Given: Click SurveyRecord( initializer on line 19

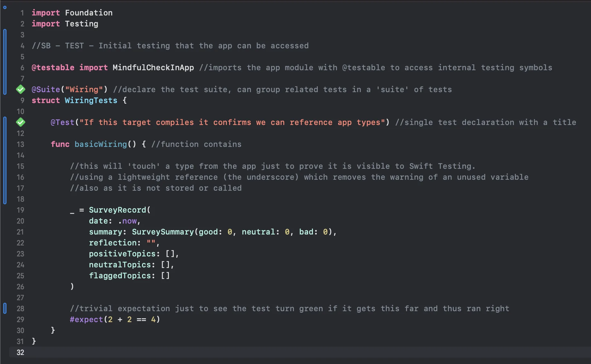Looking at the screenshot, I should pyautogui.click(x=120, y=210).
